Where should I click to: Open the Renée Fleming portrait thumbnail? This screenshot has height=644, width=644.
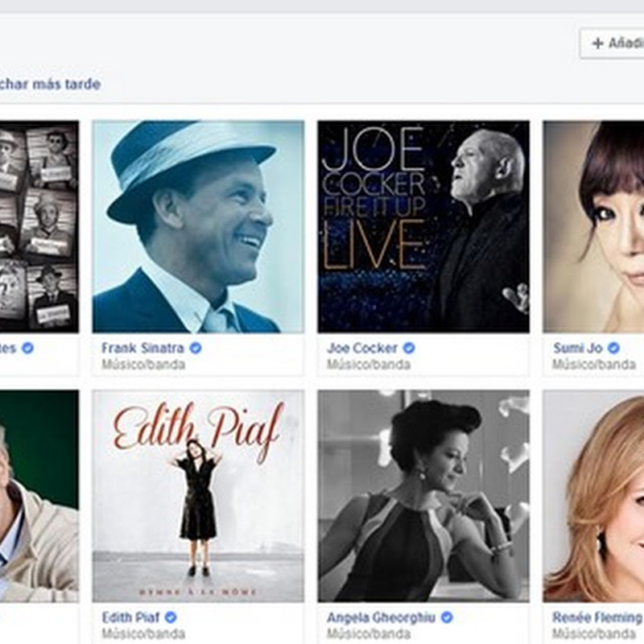[593, 496]
